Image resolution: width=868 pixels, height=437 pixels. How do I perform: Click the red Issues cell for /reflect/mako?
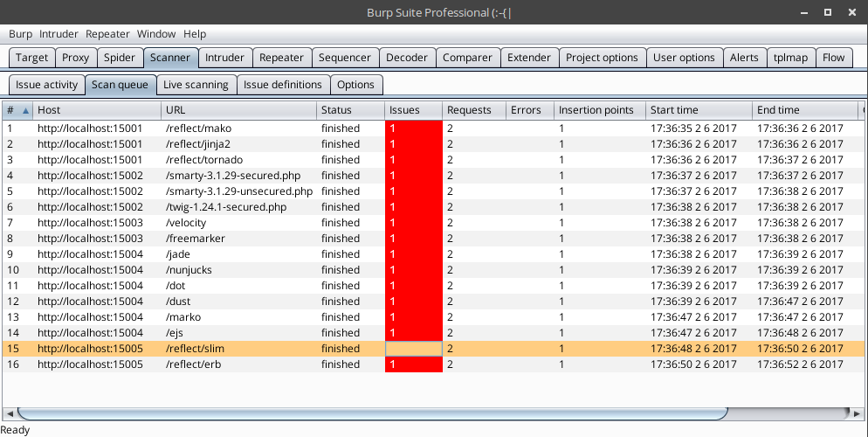pos(413,128)
